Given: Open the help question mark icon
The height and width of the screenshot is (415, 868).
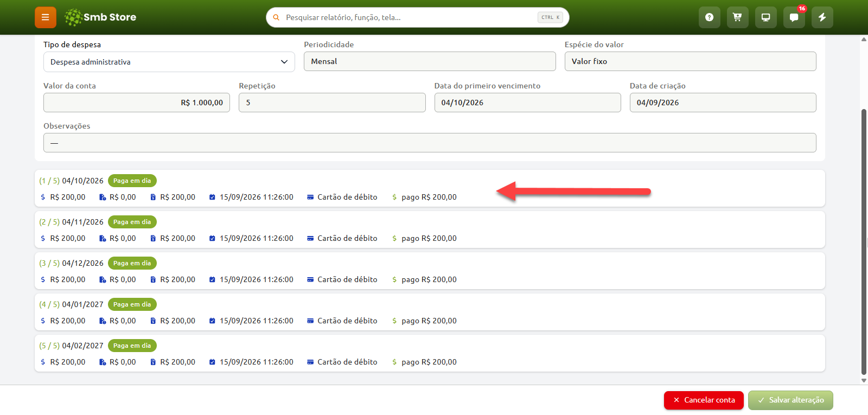Looking at the screenshot, I should pyautogui.click(x=709, y=17).
